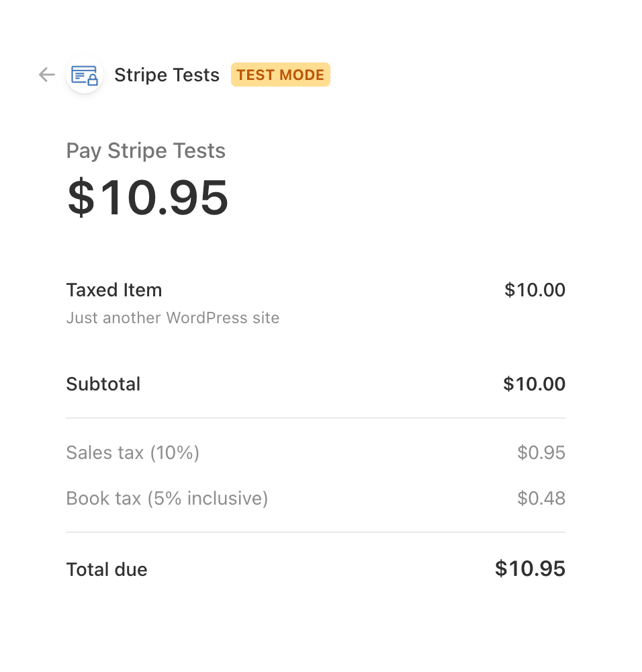Screen dimensions: 642x672
Task: Click the Subtotal label
Action: [x=103, y=384]
